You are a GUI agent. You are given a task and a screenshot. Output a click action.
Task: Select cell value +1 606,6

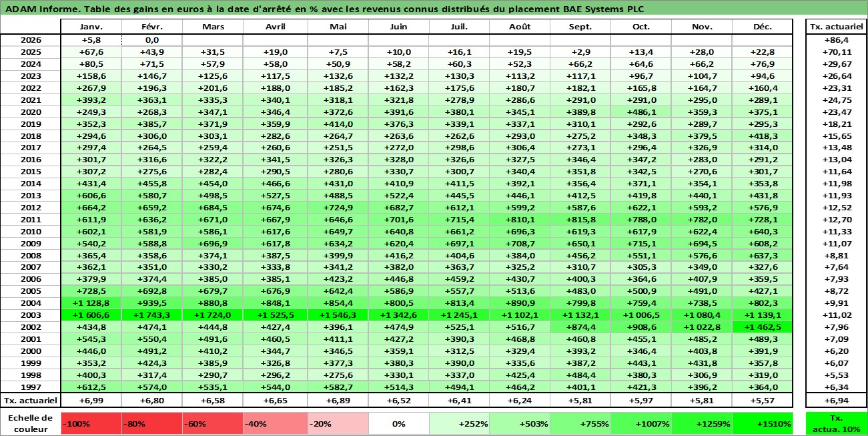(91, 315)
